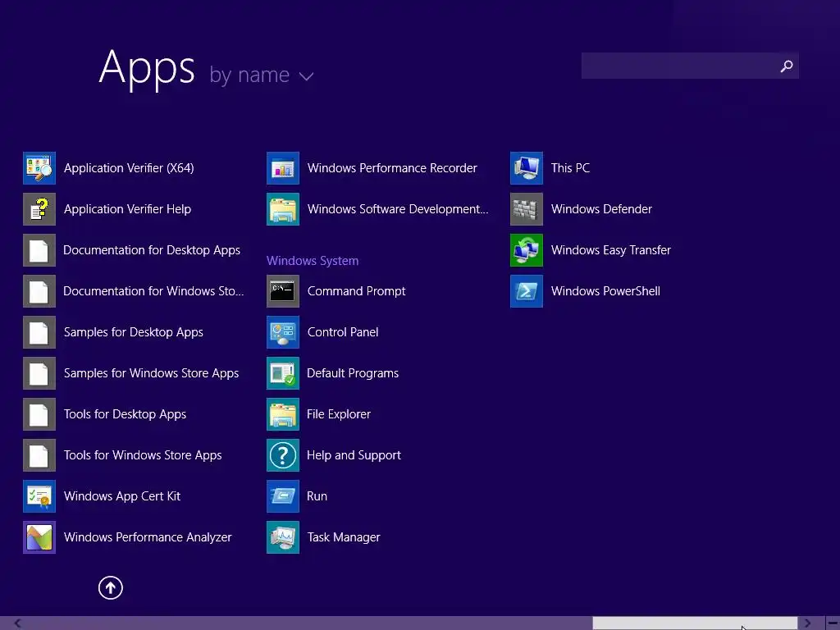
Task: Click the "Default Programs" label
Action: [x=353, y=373]
